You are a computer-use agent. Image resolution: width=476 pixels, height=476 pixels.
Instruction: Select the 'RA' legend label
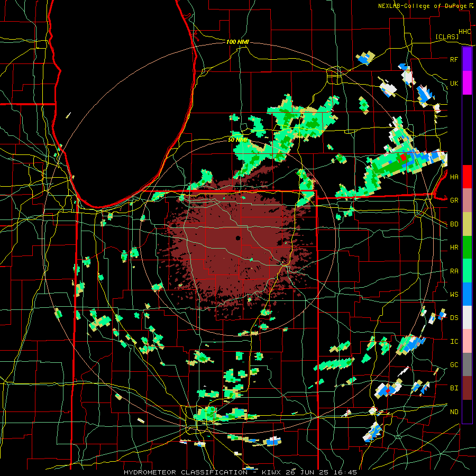454,271
